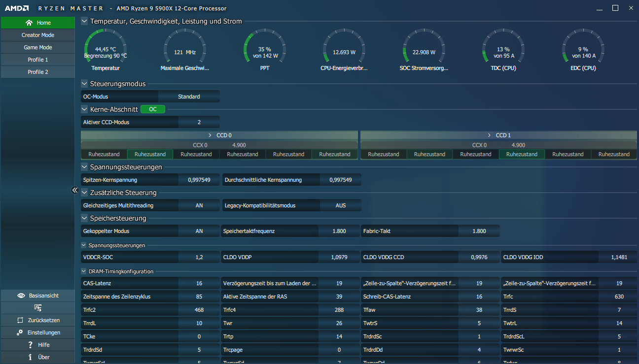Click VDDCR-SOC value 1,2
This screenshot has height=364, width=639.
[199, 257]
